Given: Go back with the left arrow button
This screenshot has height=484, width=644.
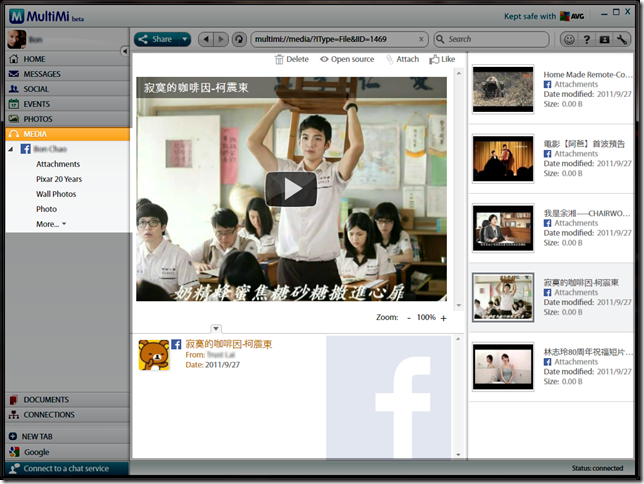Looking at the screenshot, I should point(206,39).
